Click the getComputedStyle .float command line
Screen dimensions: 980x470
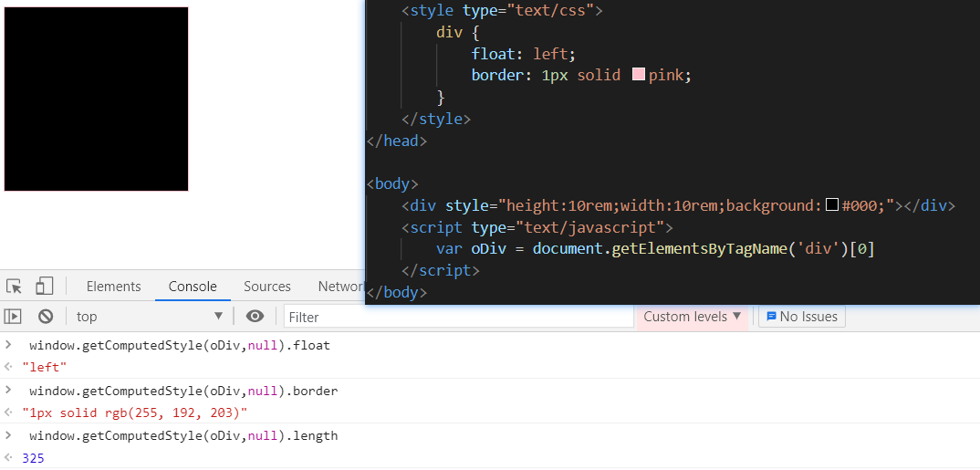[180, 345]
